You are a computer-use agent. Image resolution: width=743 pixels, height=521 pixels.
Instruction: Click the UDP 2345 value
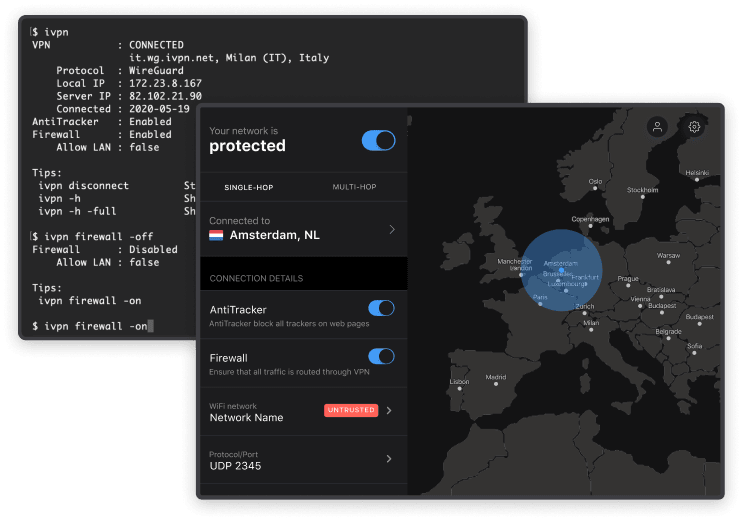pos(235,466)
